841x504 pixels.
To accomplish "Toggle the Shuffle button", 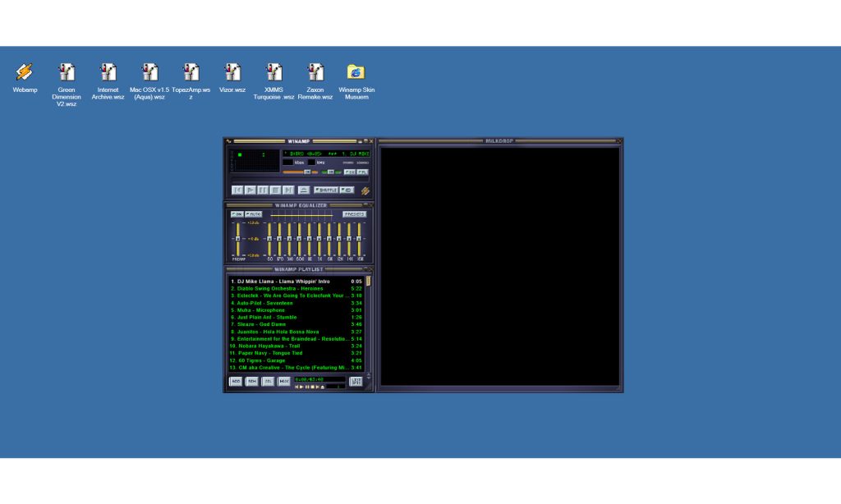I will click(x=326, y=190).
